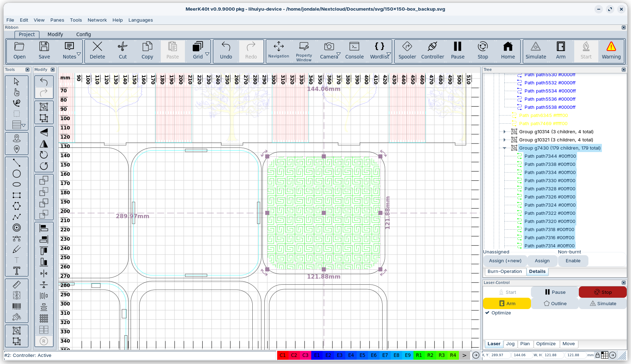The height and width of the screenshot is (364, 631).
Task: Collapse Group g7430 tree node
Action: 504,148
